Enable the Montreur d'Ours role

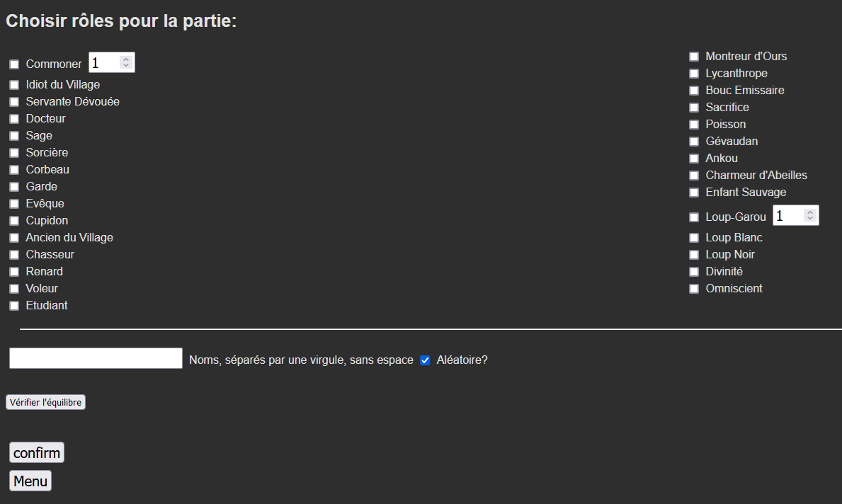(694, 57)
